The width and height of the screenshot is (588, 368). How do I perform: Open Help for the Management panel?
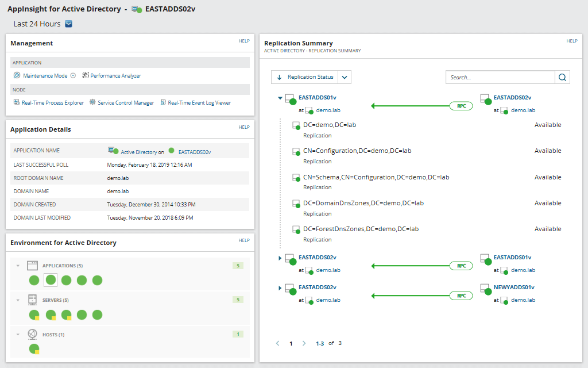click(x=244, y=41)
